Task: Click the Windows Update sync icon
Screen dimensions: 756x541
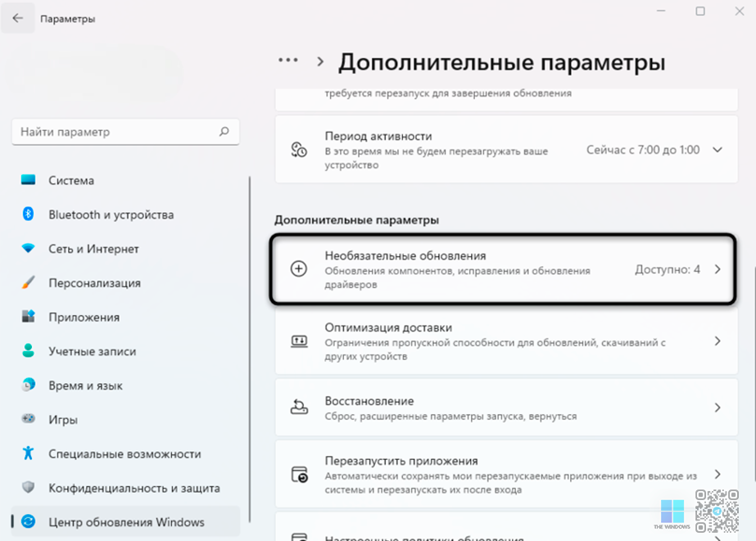Action: click(x=28, y=521)
